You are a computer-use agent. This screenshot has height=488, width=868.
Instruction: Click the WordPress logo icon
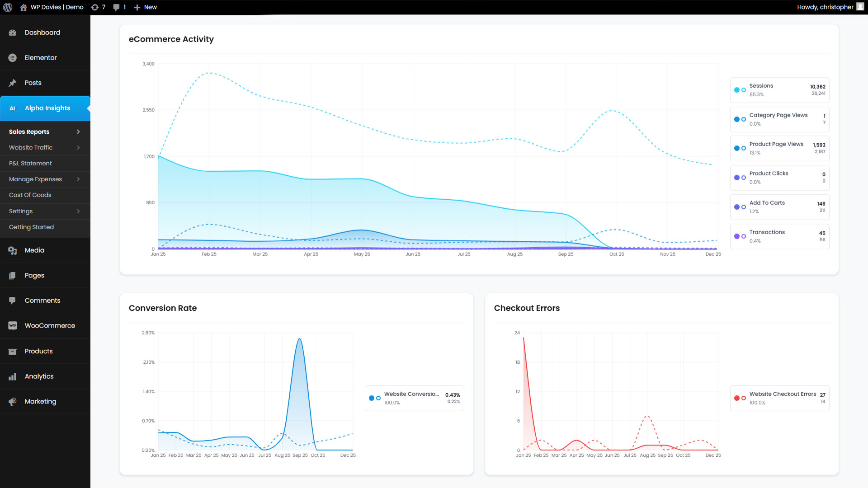point(8,7)
